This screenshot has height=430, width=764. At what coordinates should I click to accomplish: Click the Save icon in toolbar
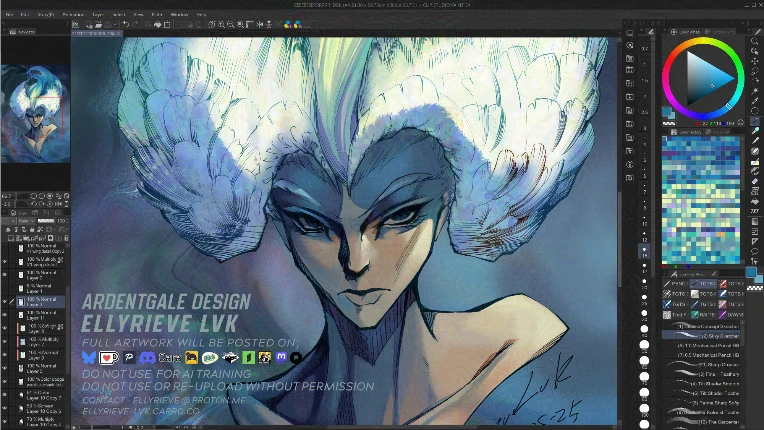[107, 24]
